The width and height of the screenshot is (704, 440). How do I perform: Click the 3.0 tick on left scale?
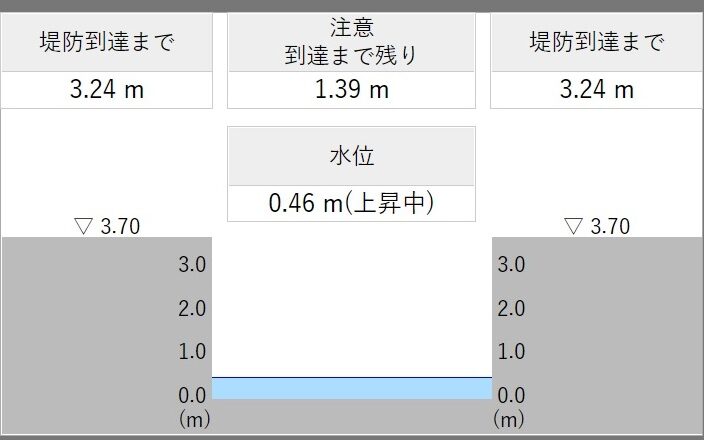coord(193,265)
